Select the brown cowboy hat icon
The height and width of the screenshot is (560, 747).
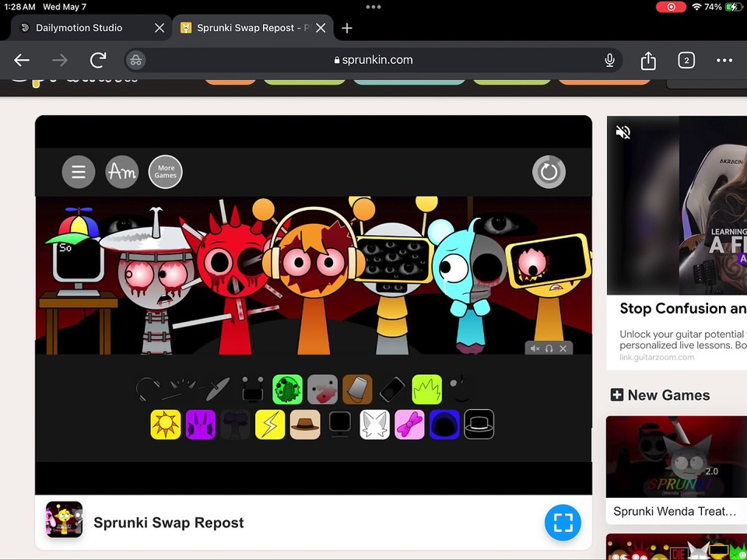tap(305, 425)
